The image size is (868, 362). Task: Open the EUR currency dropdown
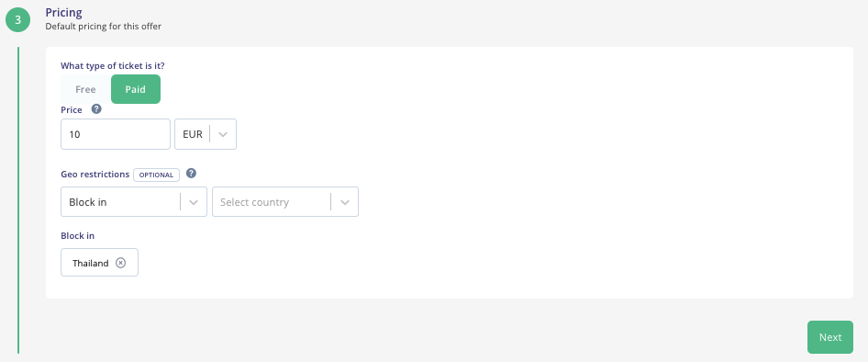pos(206,134)
